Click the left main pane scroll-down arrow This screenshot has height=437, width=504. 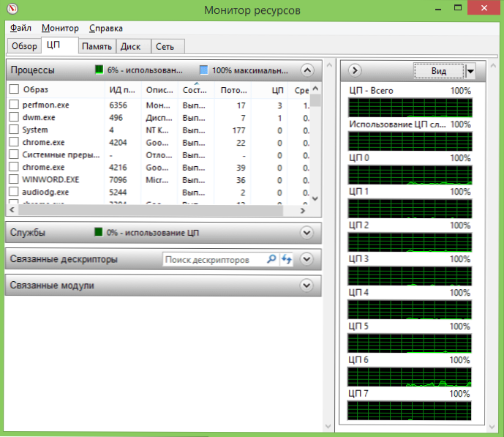(328, 427)
